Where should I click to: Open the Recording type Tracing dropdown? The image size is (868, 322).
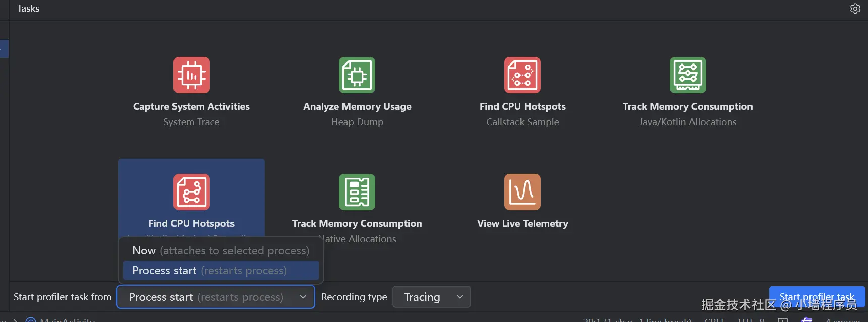pos(431,297)
